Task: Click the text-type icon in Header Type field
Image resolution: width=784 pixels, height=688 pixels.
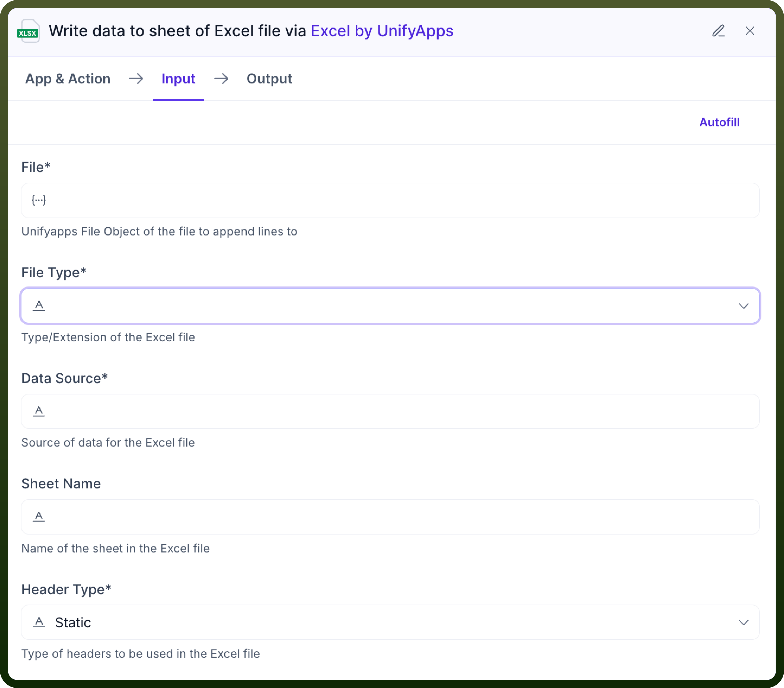Action: point(39,622)
